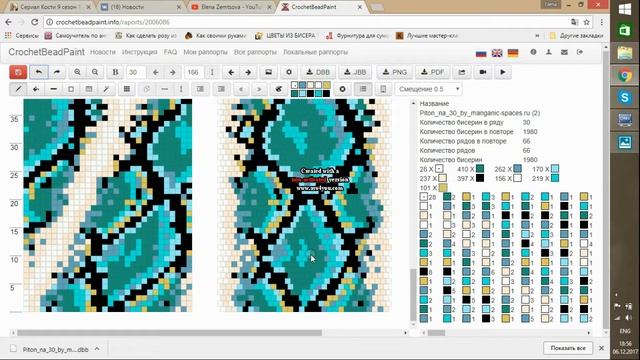Zoom out of the bead pattern

point(95,72)
